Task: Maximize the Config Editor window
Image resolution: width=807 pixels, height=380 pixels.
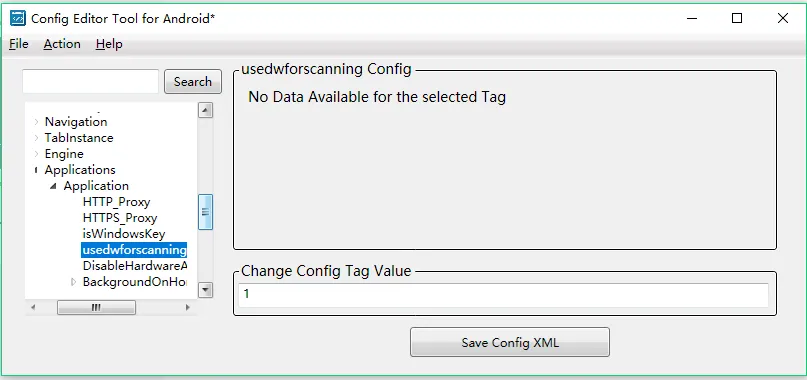Action: [737, 18]
